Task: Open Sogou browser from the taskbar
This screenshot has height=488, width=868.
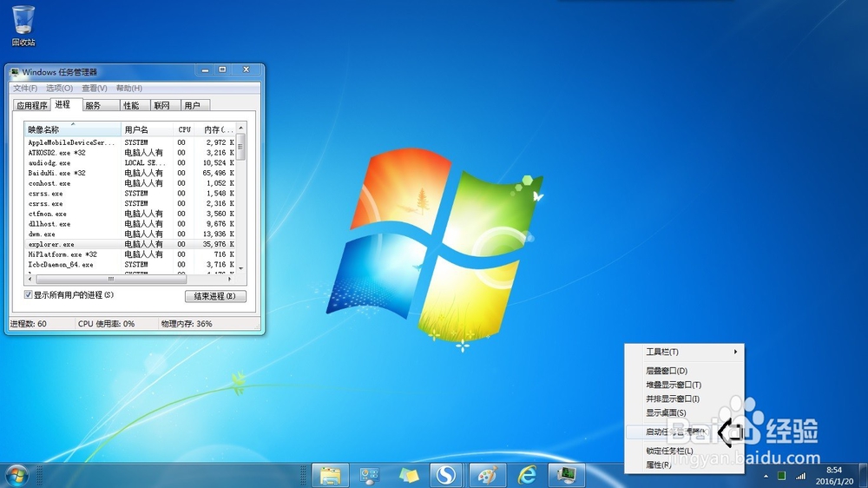Action: [446, 475]
